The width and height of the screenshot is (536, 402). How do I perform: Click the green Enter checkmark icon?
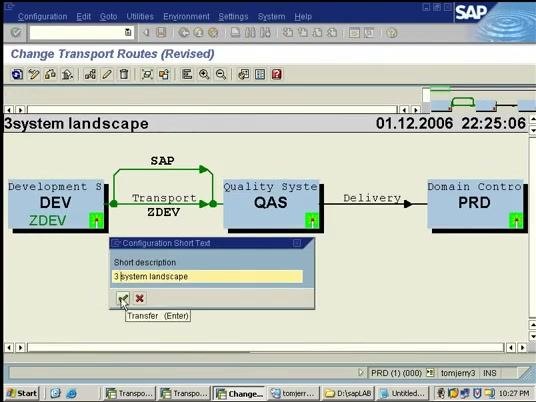(16, 33)
